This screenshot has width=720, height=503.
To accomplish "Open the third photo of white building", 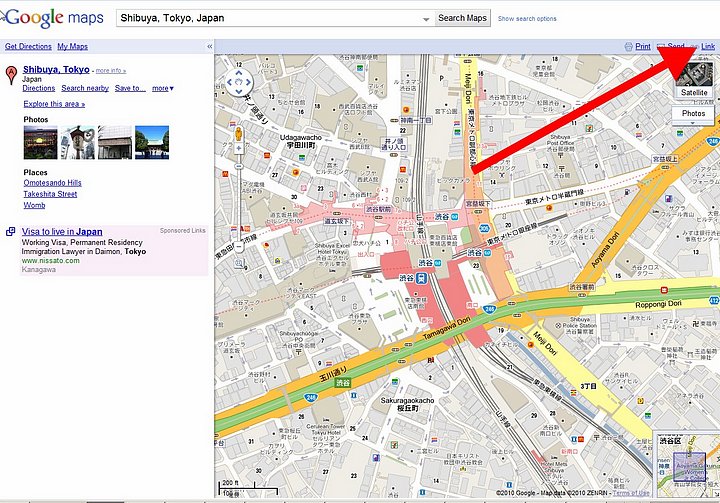I will click(115, 142).
